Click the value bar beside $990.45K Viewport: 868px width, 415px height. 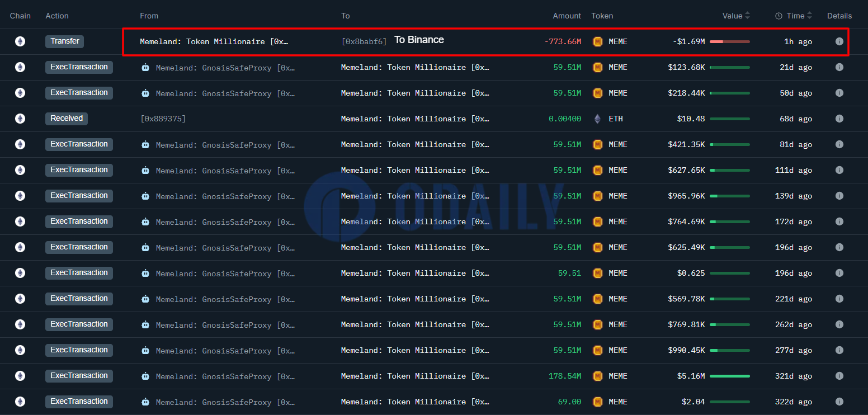pos(730,350)
